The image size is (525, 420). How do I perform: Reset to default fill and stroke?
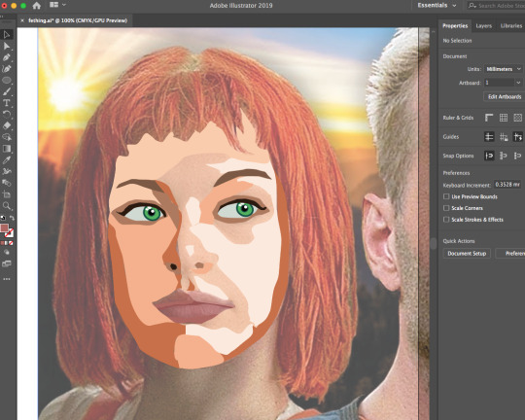(3, 218)
